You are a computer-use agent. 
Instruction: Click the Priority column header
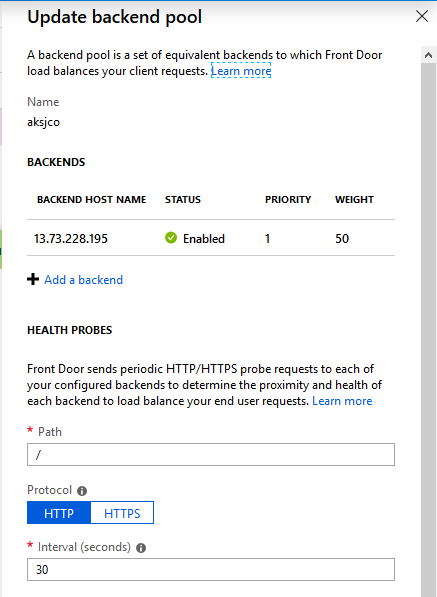pyautogui.click(x=288, y=200)
